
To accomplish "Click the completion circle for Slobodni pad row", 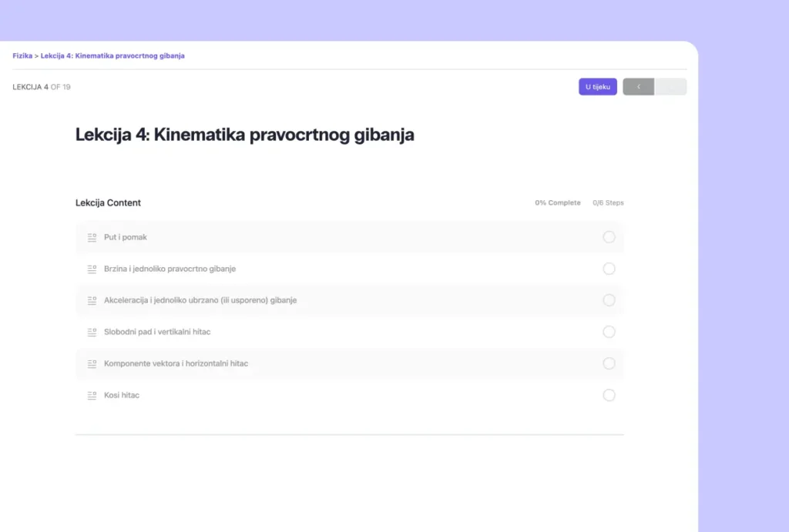I will click(609, 332).
